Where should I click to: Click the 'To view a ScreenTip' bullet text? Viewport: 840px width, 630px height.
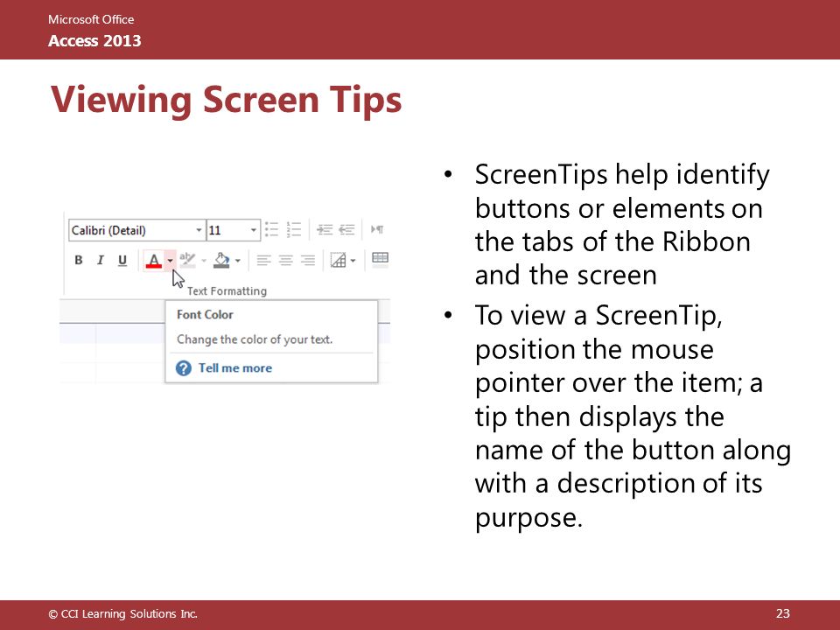[633, 416]
